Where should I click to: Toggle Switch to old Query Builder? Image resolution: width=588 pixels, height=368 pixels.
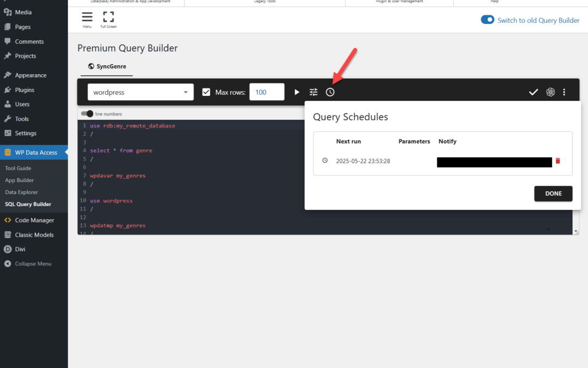(487, 20)
